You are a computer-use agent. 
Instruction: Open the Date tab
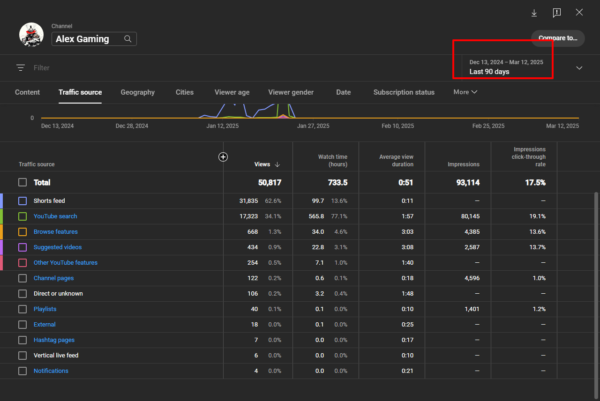343,92
